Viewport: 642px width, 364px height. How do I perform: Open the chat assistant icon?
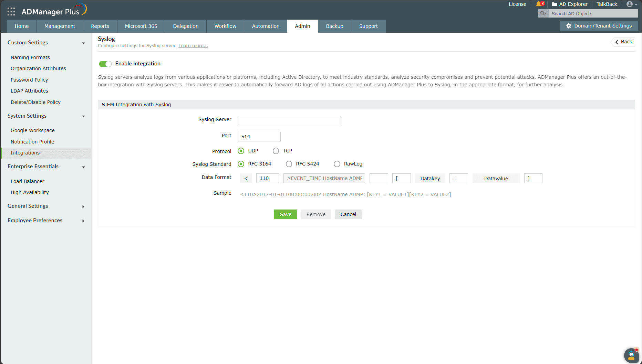[x=631, y=356]
